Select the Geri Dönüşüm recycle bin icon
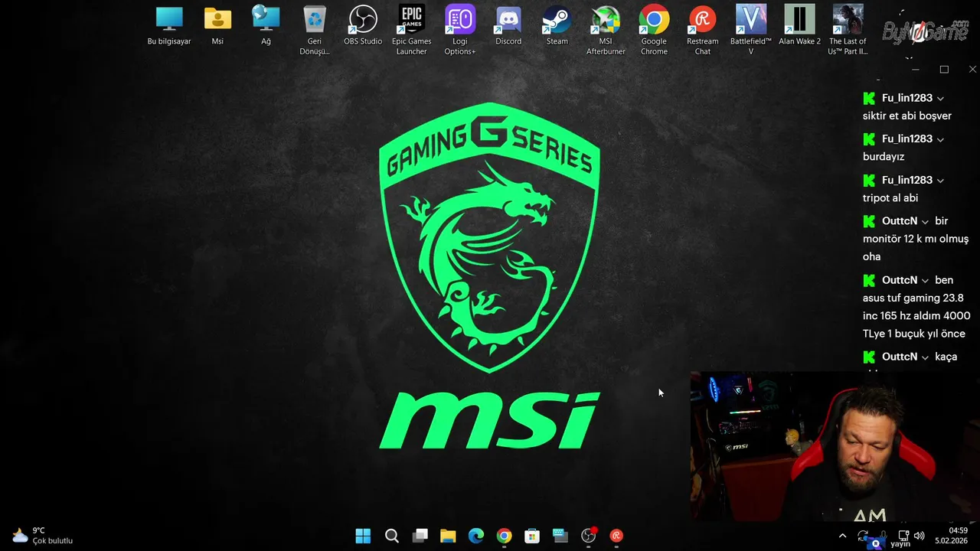 pyautogui.click(x=315, y=31)
